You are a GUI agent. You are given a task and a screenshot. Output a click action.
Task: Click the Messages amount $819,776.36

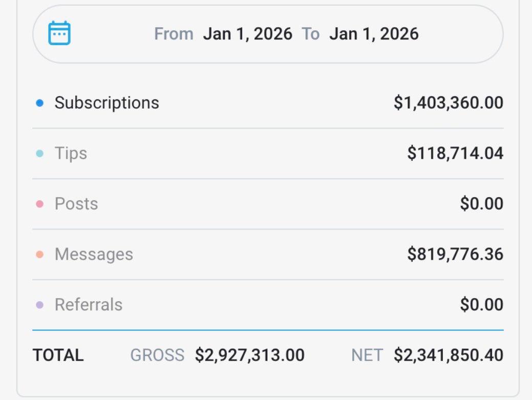pos(455,254)
